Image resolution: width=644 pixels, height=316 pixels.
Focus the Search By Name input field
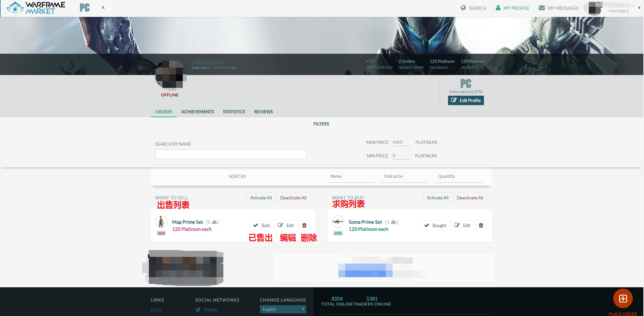[231, 154]
